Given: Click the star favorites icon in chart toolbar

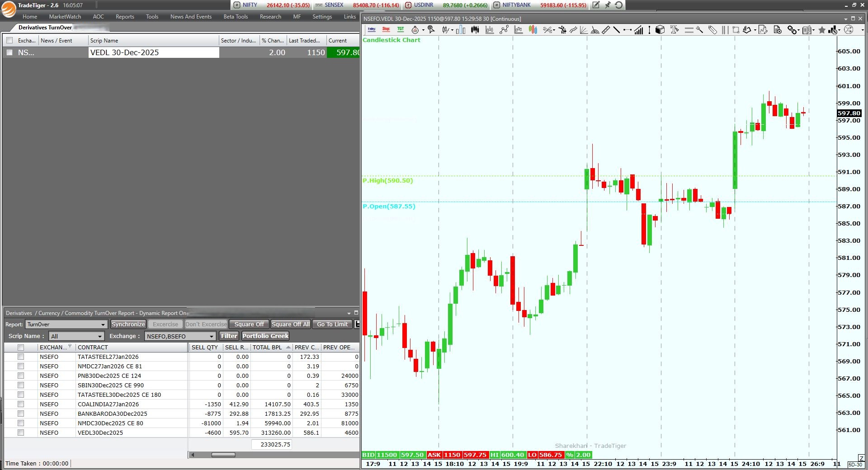Looking at the screenshot, I should click(822, 30).
